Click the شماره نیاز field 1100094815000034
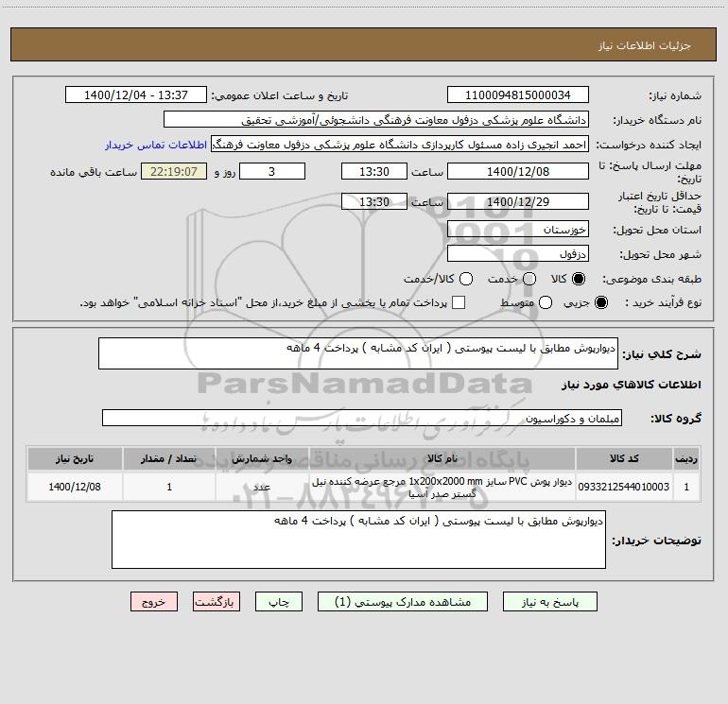Image resolution: width=728 pixels, height=704 pixels. tap(518, 95)
